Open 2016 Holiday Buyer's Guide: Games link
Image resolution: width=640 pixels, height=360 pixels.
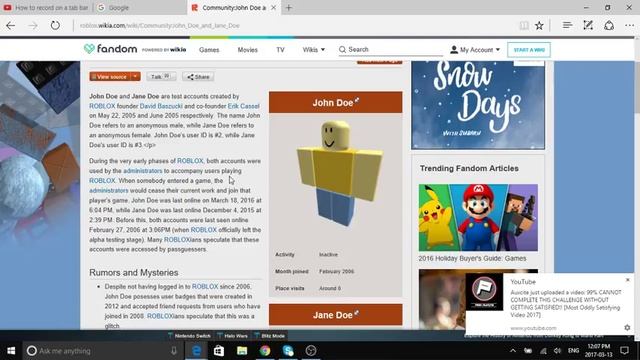[x=472, y=258]
